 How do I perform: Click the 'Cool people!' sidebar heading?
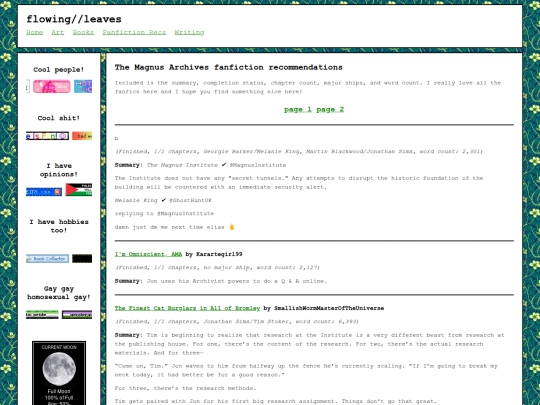pyautogui.click(x=59, y=70)
